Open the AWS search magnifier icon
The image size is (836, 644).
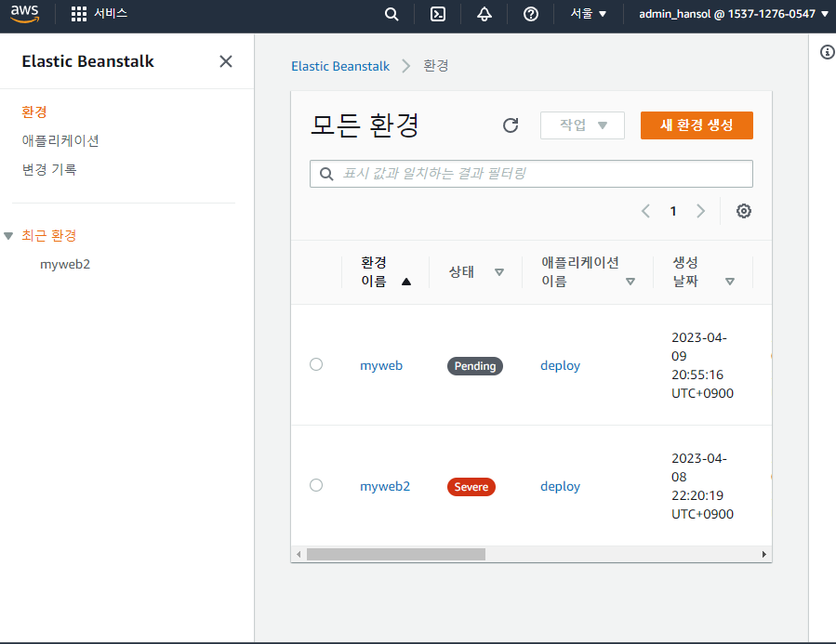pos(391,14)
